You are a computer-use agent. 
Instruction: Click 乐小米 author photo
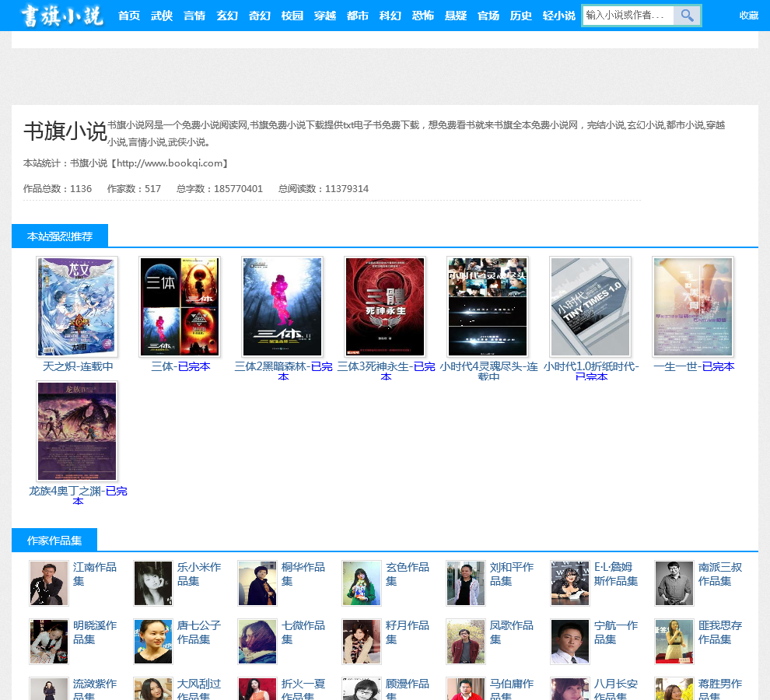153,583
